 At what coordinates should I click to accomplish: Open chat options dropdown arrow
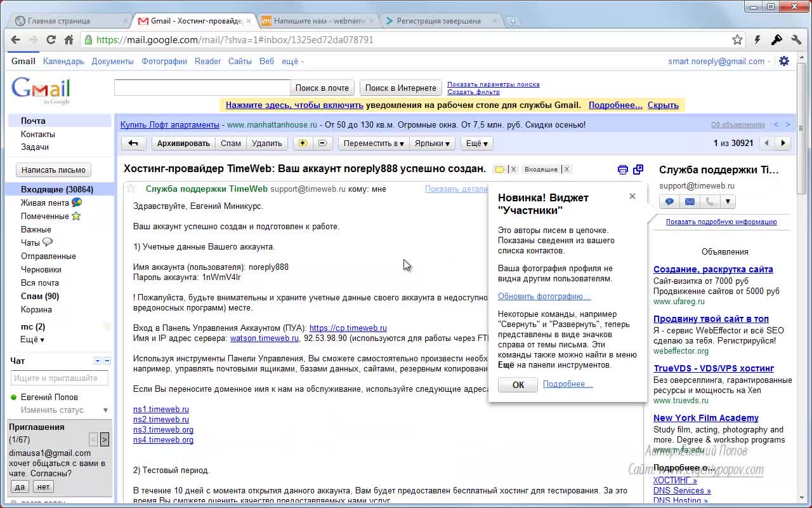tap(98, 361)
